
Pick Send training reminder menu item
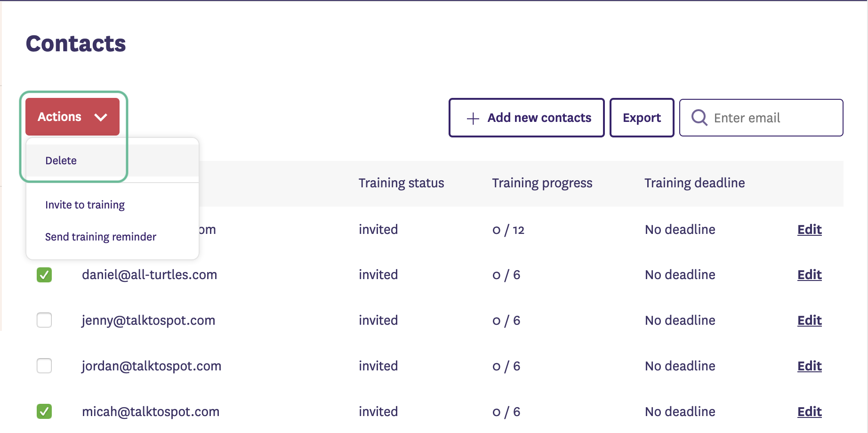pos(100,237)
